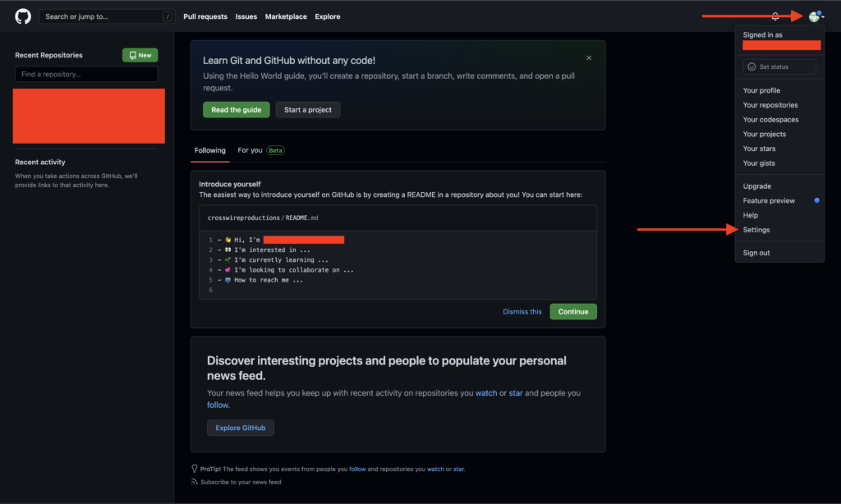Open the follow link in ProTip
The image size is (841, 504).
pyautogui.click(x=357, y=470)
